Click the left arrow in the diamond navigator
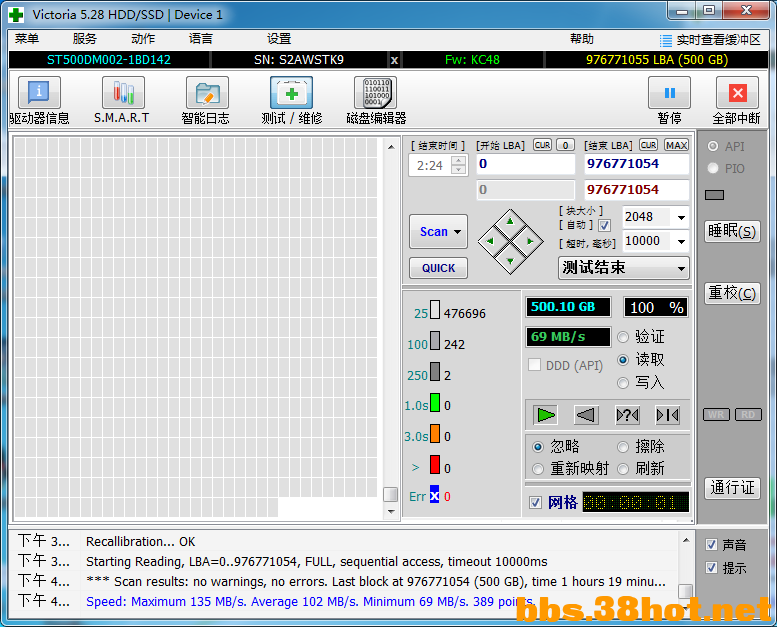Screen dimensions: 777x627 [x=490, y=241]
